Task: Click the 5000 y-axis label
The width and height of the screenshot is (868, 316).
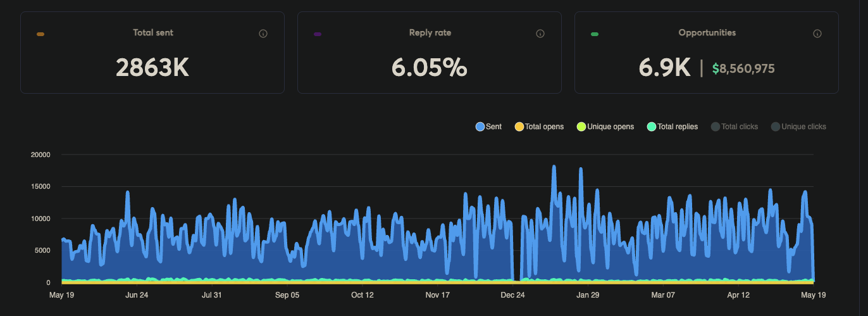Action: click(42, 251)
